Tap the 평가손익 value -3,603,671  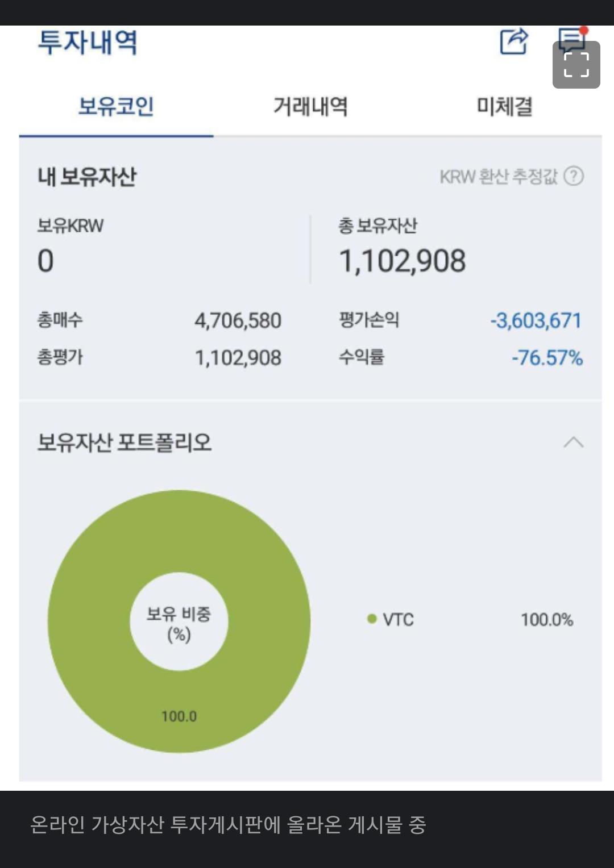tap(536, 320)
